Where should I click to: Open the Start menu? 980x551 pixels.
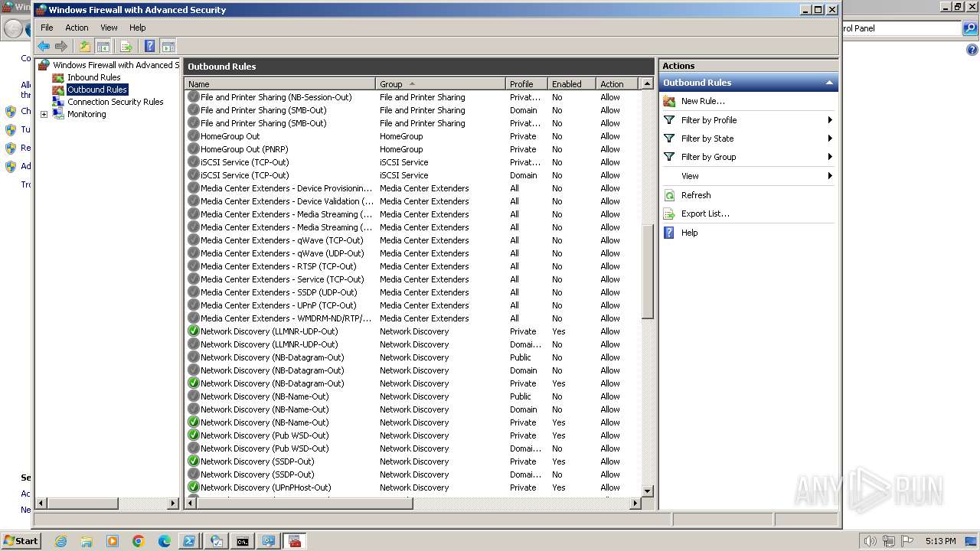(21, 541)
